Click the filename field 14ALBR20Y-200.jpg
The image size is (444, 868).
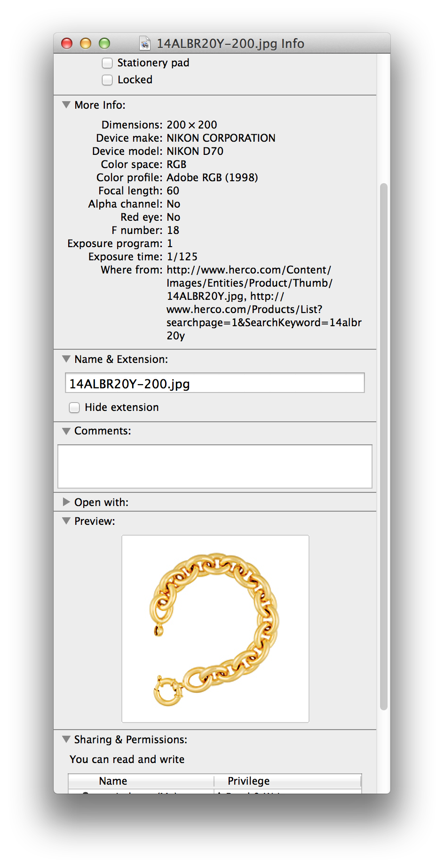214,383
